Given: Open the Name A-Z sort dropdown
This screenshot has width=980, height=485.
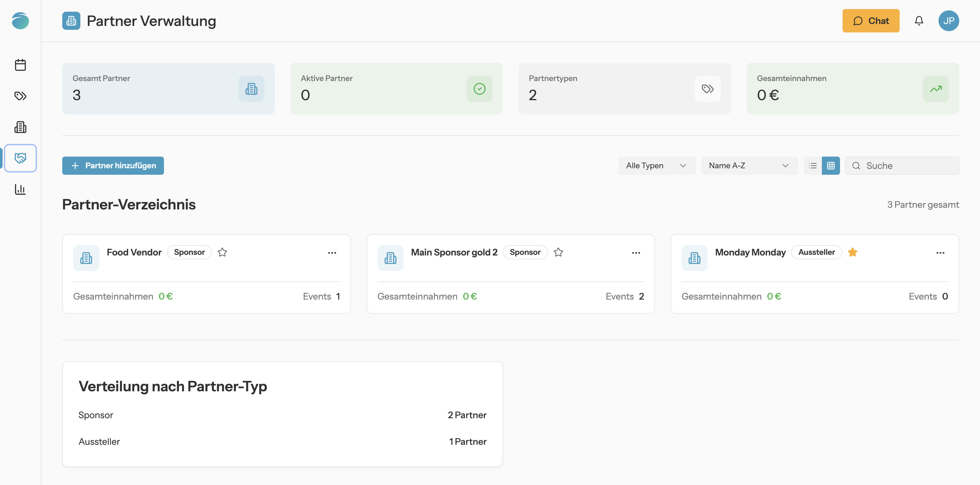Looking at the screenshot, I should point(750,166).
